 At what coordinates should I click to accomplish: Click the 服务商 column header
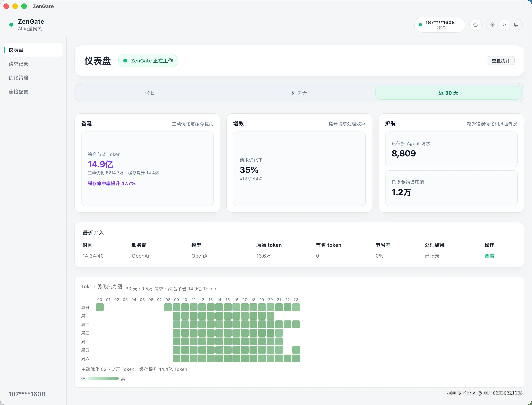click(139, 245)
